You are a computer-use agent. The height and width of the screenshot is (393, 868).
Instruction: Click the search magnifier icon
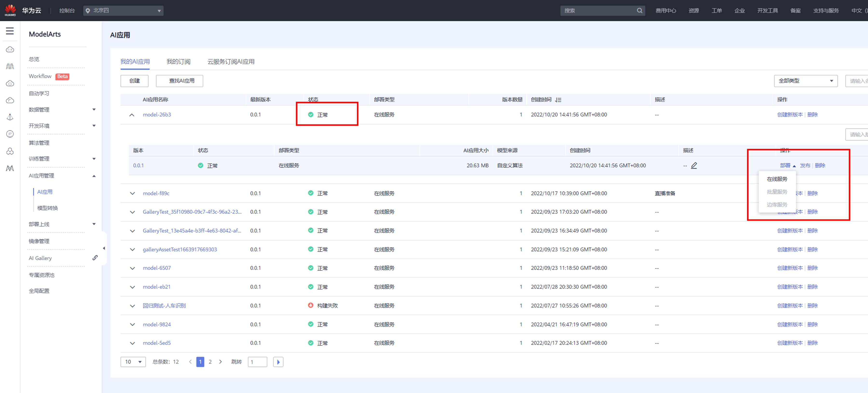pyautogui.click(x=639, y=10)
